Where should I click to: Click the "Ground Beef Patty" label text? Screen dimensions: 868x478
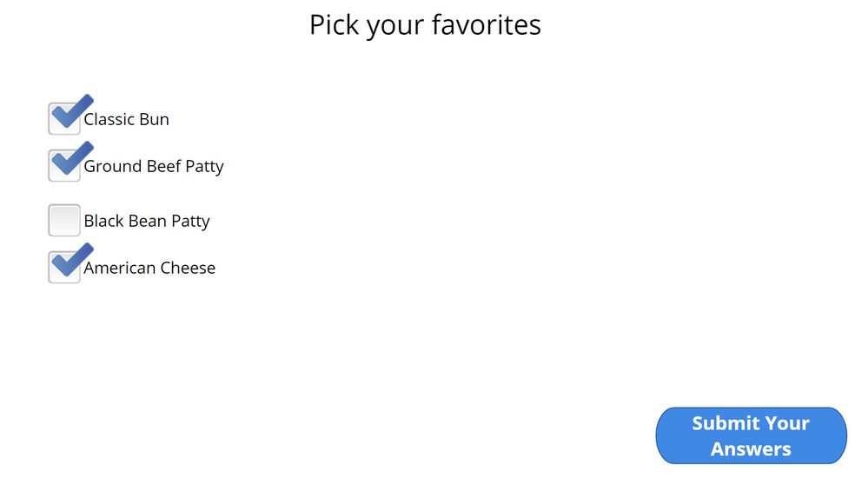(x=154, y=167)
